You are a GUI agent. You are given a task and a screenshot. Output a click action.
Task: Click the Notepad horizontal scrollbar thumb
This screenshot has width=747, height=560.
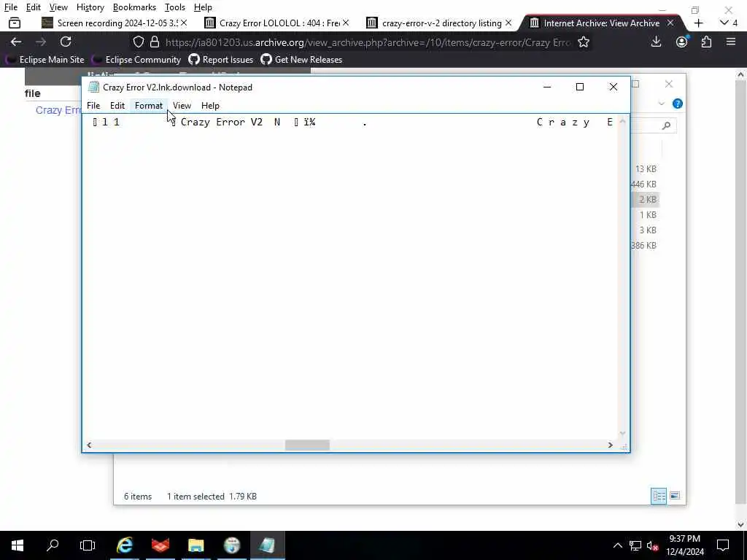307,445
